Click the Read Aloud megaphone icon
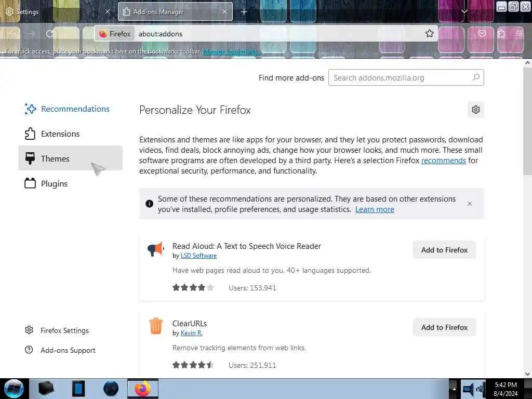Viewport: 532px width, 399px height. pyautogui.click(x=156, y=249)
